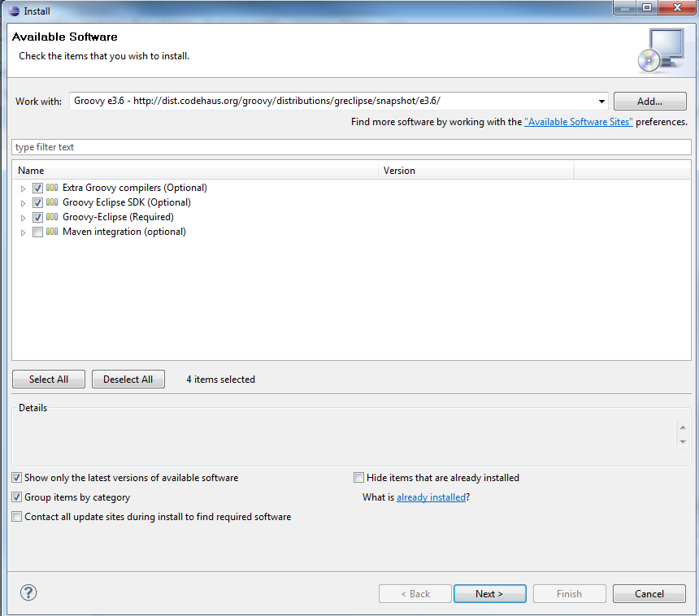The width and height of the screenshot is (699, 616).
Task: Uncheck Extra Groovy compilers (Optional)
Action: [x=38, y=188]
